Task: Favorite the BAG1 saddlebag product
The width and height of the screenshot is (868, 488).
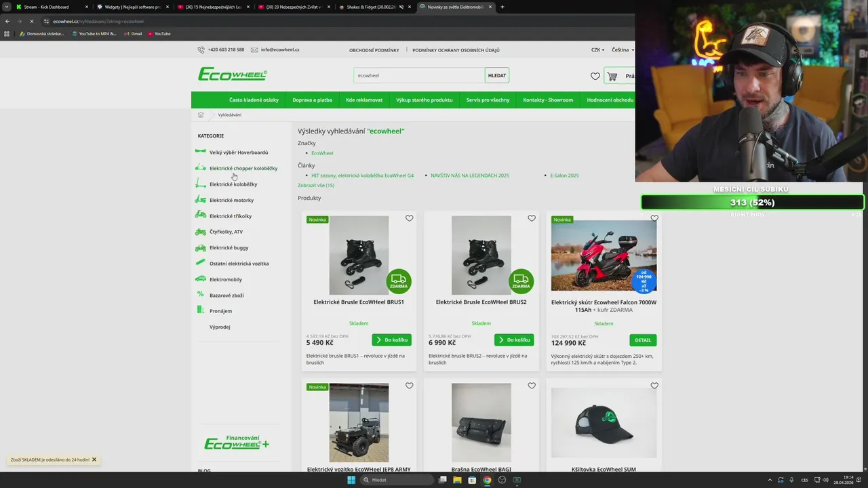Action: click(x=532, y=386)
